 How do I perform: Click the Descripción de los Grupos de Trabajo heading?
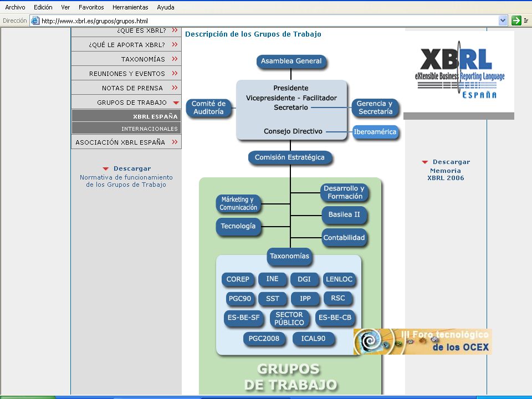click(x=253, y=34)
